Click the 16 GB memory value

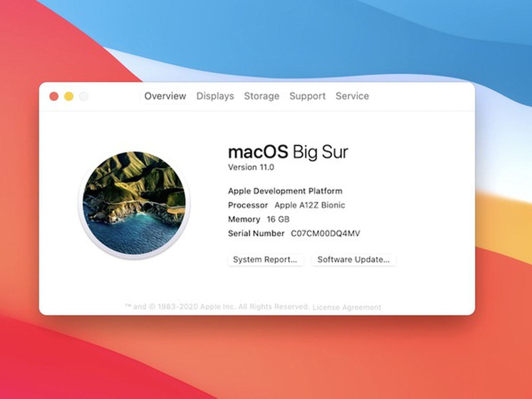[278, 219]
